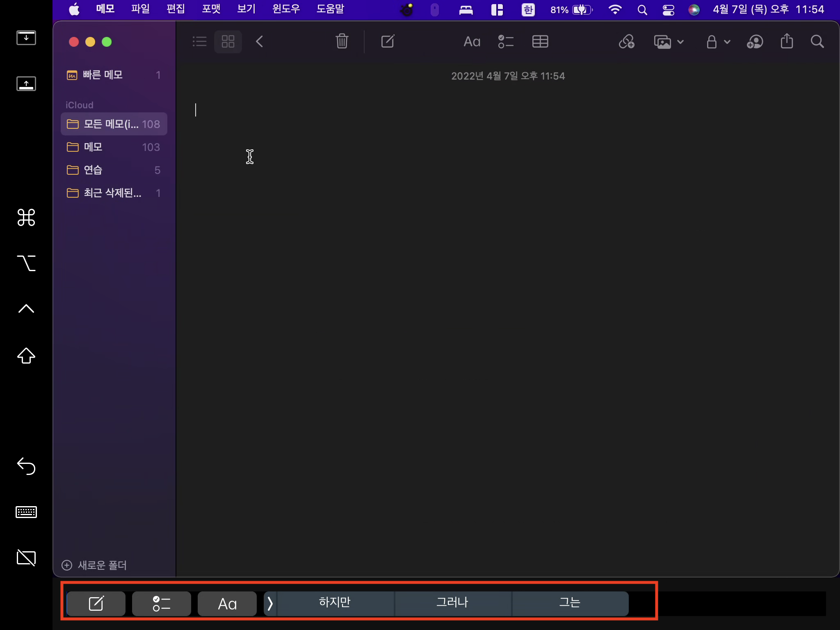Viewport: 840px width, 630px height.
Task: Switch to gallery grid view
Action: (228, 41)
